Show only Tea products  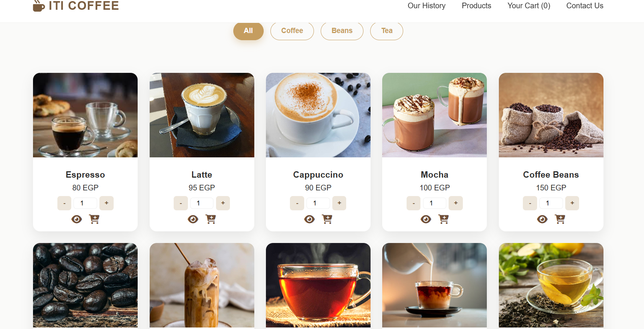click(387, 31)
